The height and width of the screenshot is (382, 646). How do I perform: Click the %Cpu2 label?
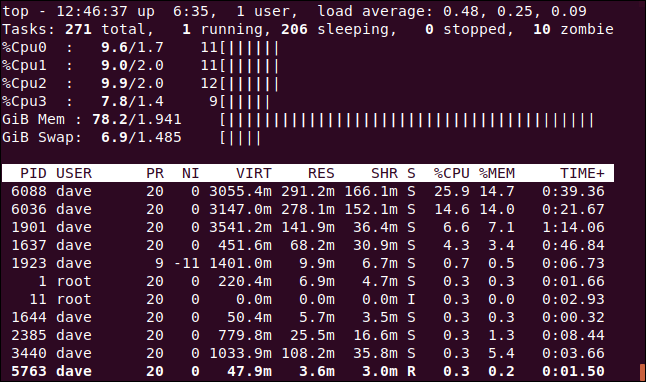24,83
